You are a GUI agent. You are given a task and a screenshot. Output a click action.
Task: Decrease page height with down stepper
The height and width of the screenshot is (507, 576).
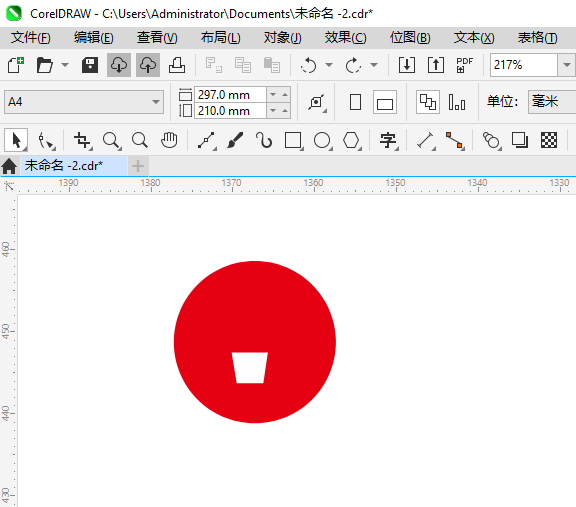[273, 111]
